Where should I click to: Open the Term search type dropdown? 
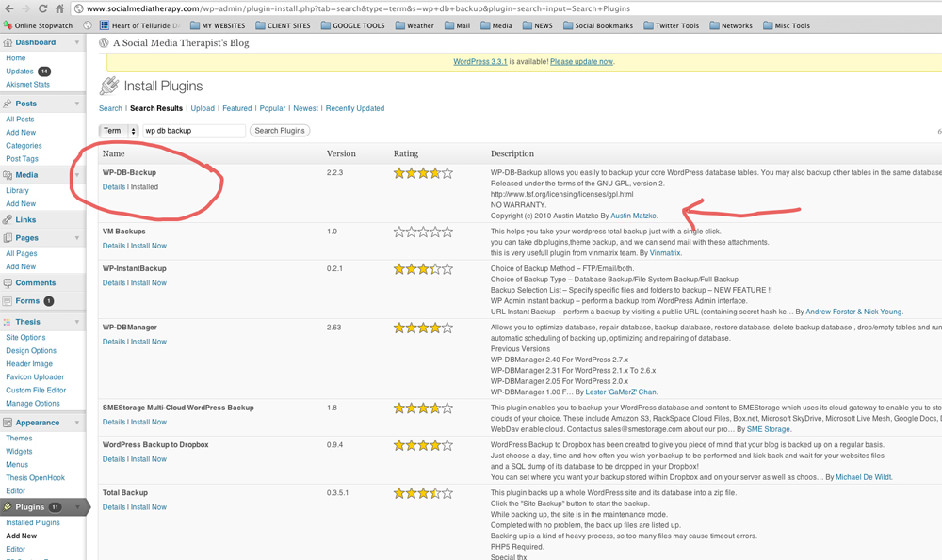[119, 131]
